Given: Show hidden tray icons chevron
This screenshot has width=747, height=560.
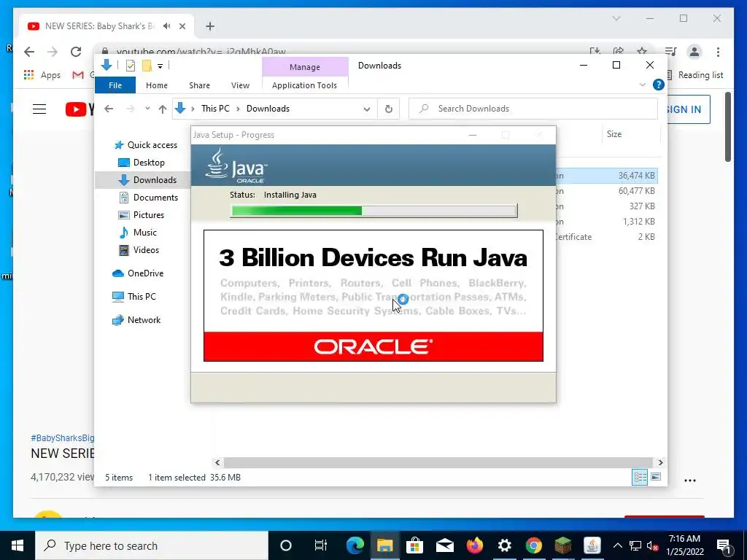Looking at the screenshot, I should click(x=617, y=545).
